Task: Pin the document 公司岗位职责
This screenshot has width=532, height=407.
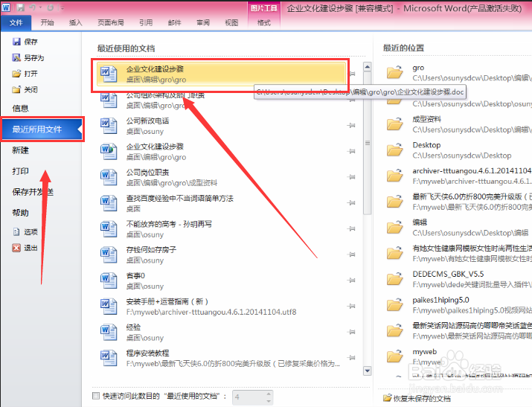Action: click(351, 177)
